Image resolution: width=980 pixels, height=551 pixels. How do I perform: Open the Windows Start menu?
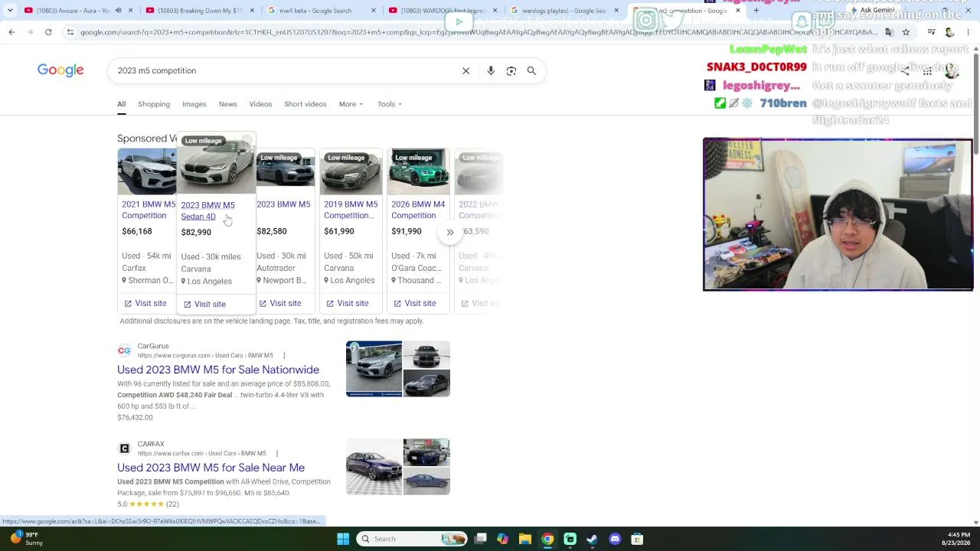pos(343,539)
